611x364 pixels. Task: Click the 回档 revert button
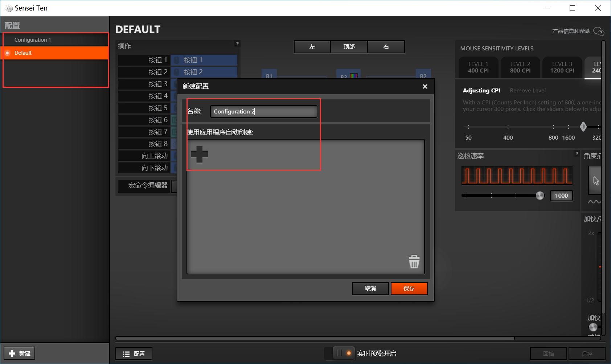(x=549, y=353)
